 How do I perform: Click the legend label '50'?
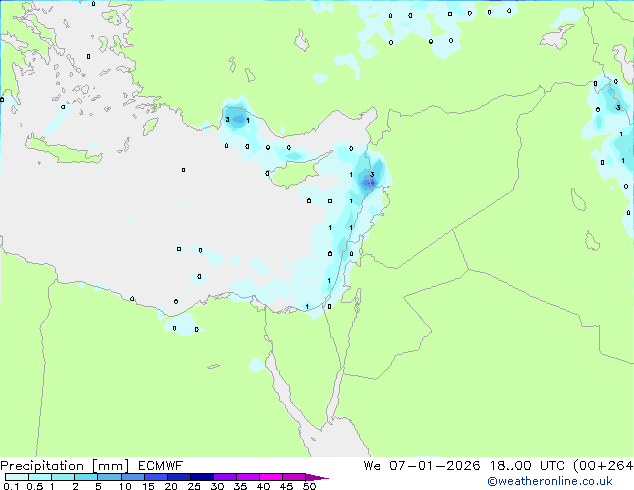pyautogui.click(x=310, y=486)
